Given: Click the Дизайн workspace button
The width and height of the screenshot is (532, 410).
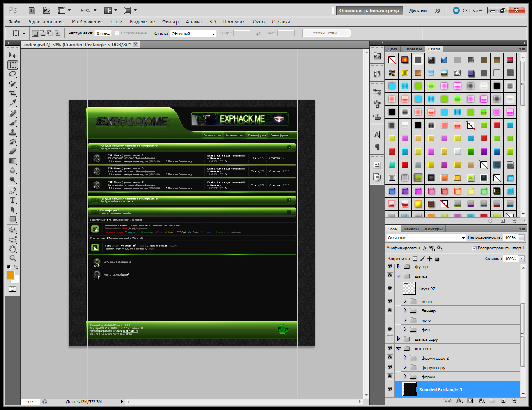Looking at the screenshot, I should pos(417,11).
